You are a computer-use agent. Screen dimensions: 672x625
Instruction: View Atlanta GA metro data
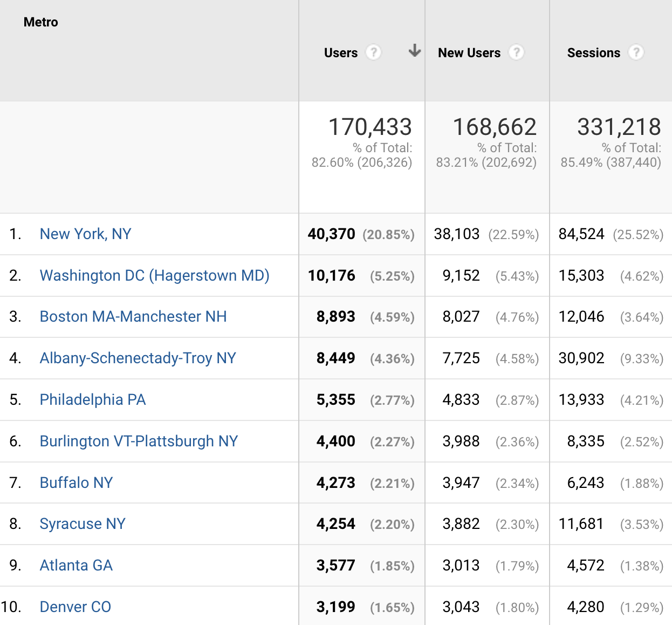[76, 565]
